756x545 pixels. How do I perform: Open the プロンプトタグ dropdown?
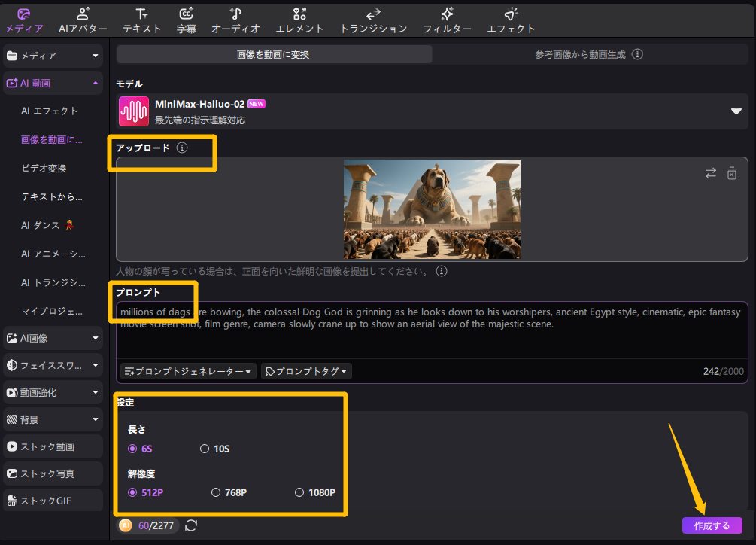[306, 371]
